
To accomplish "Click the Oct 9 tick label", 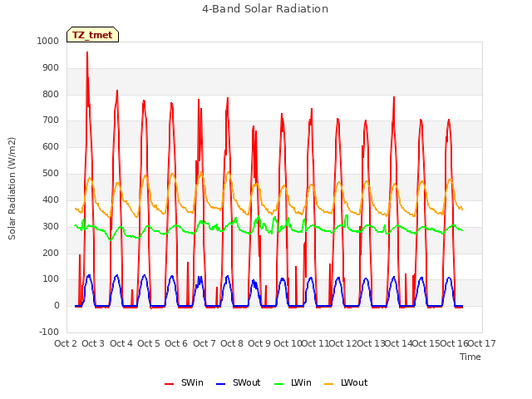I will click(259, 343).
